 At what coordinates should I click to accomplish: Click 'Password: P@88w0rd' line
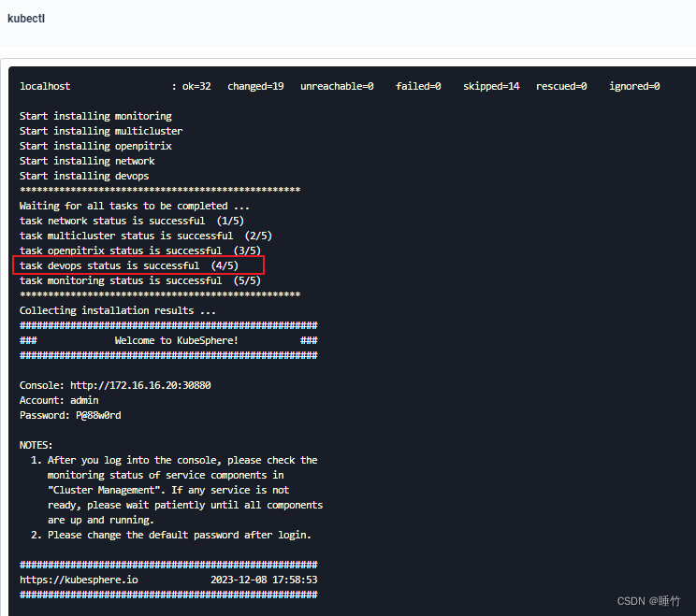point(70,416)
